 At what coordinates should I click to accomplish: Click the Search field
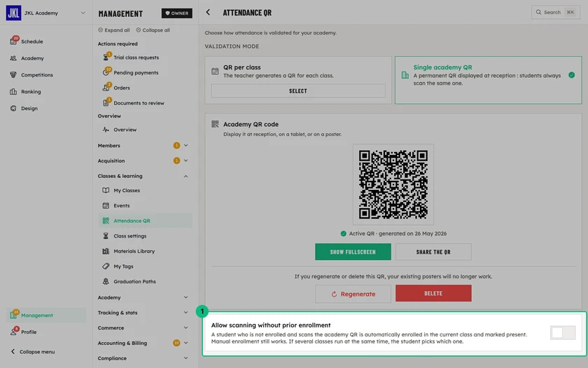[555, 13]
